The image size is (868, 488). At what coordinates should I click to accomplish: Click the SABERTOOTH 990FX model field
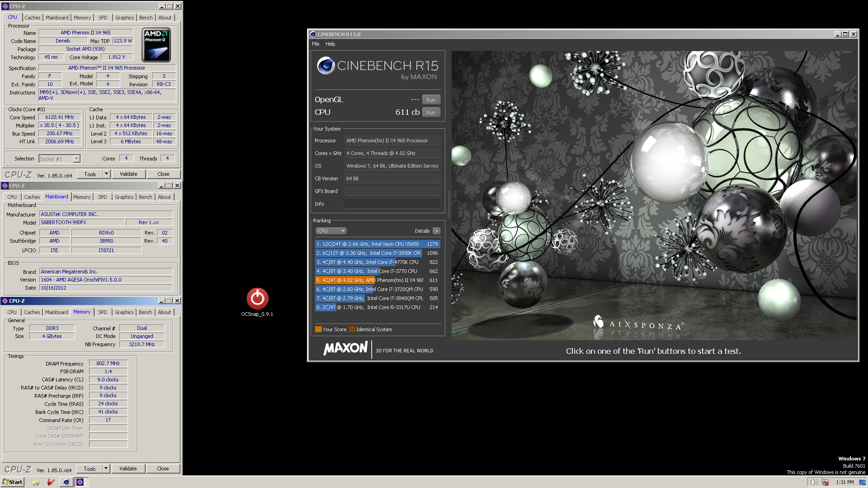[x=82, y=222]
